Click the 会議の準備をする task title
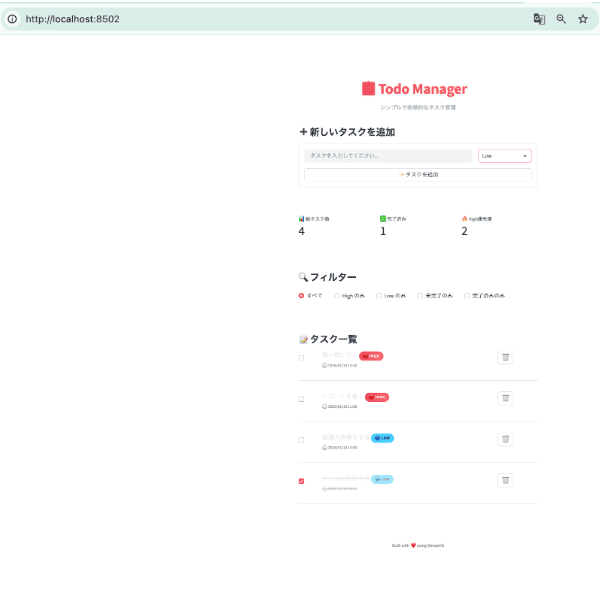Screen dimensions: 600x595 (346, 437)
